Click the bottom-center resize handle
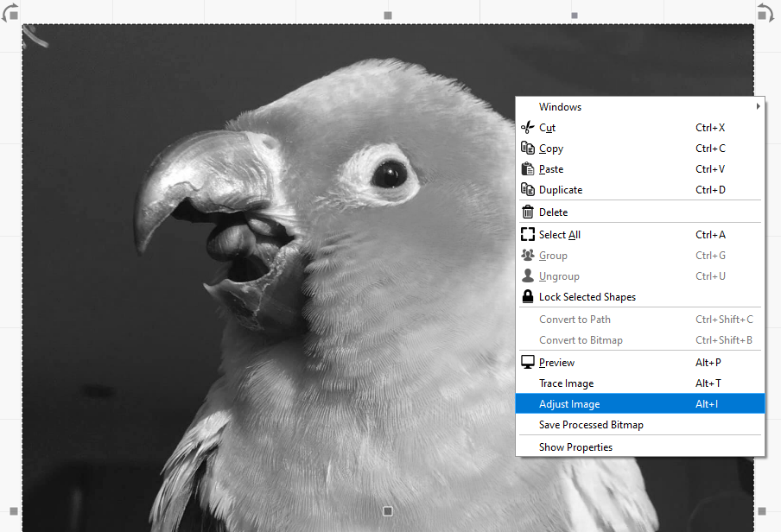This screenshot has width=781, height=532. tap(388, 511)
